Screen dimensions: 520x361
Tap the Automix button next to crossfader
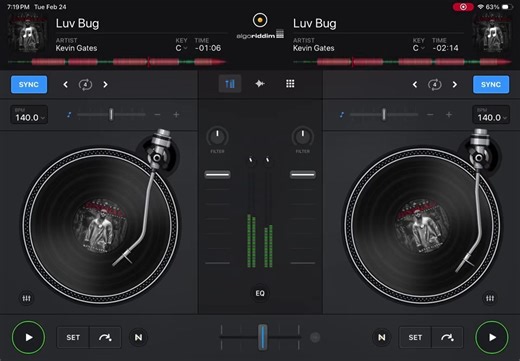(x=315, y=337)
